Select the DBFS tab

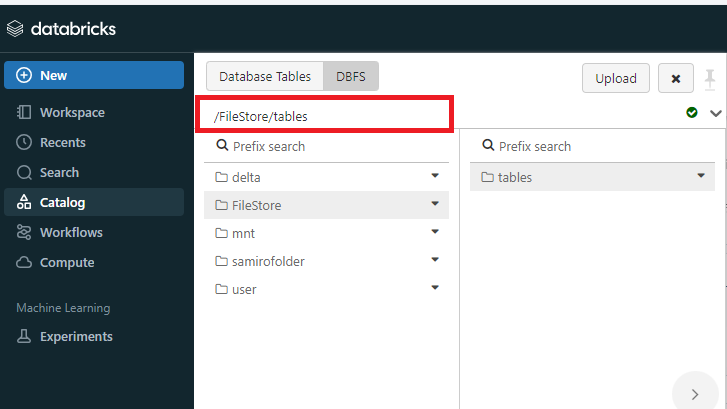[350, 76]
